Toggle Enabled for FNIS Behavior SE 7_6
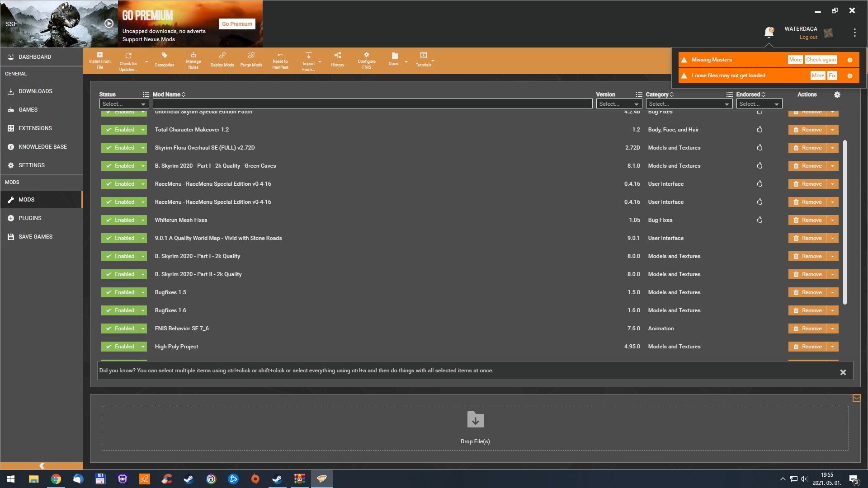Viewport: 868px width, 488px height. [x=120, y=328]
